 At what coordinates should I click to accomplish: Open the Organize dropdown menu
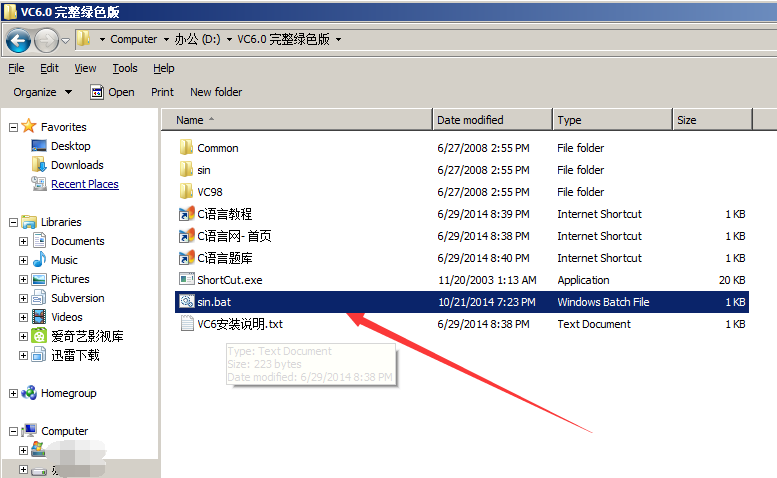click(x=42, y=92)
